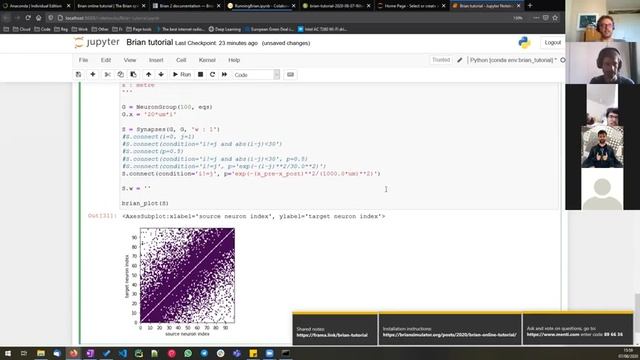The width and height of the screenshot is (640, 360).
Task: Click the connectivity matrix plot output
Action: coord(187,276)
